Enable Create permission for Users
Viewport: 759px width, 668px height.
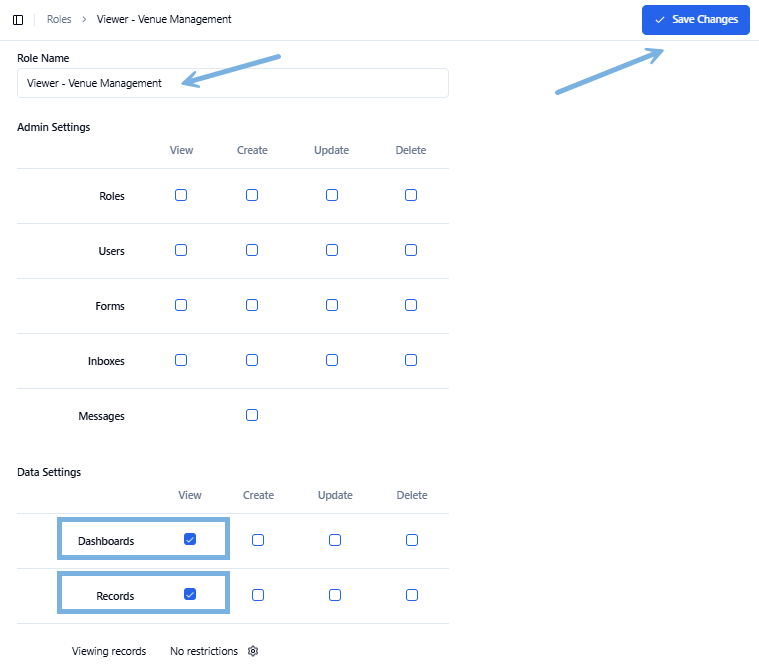pyautogui.click(x=252, y=250)
